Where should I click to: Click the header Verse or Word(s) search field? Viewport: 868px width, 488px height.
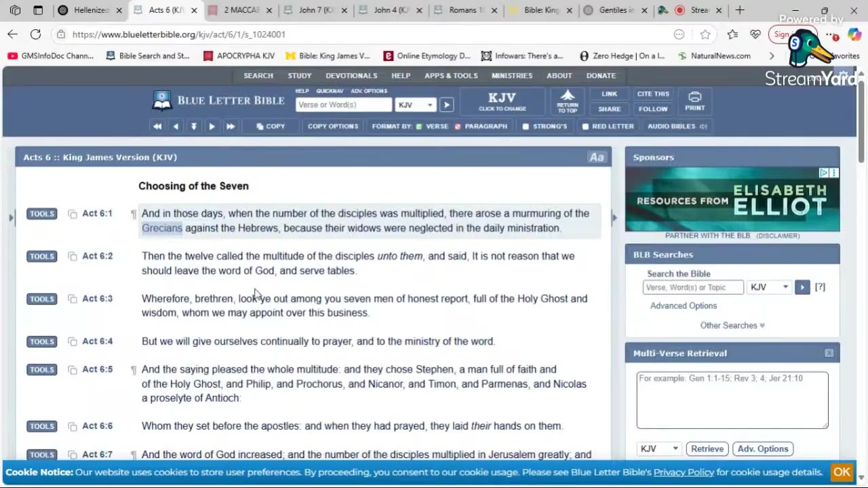point(344,105)
